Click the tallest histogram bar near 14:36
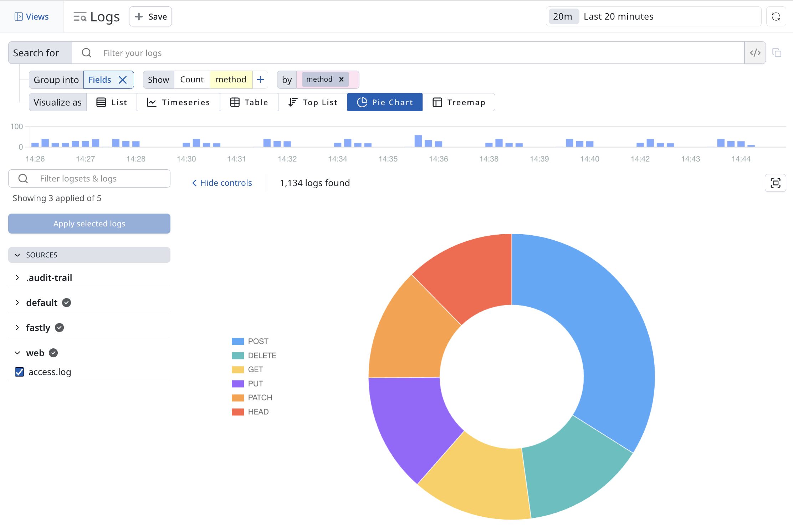 click(x=418, y=141)
